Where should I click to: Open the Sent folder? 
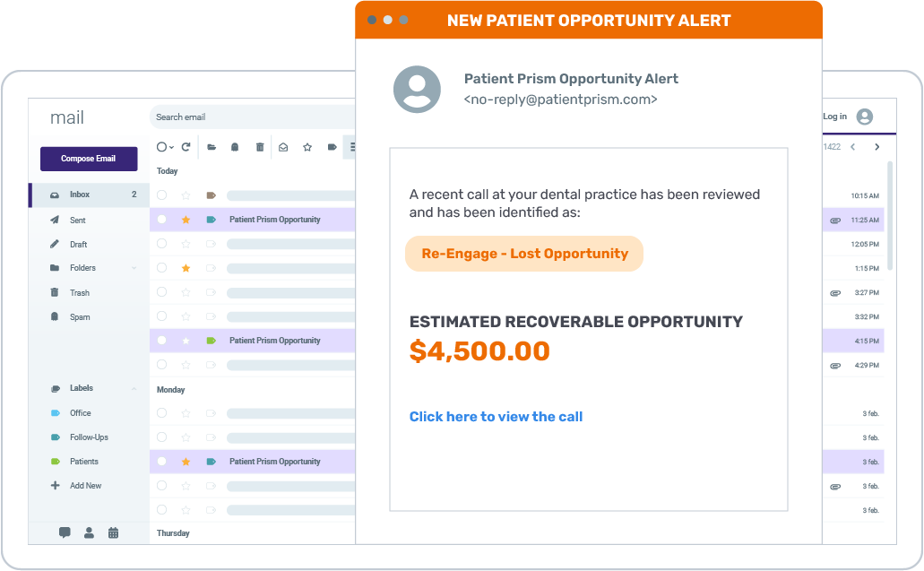tap(79, 219)
